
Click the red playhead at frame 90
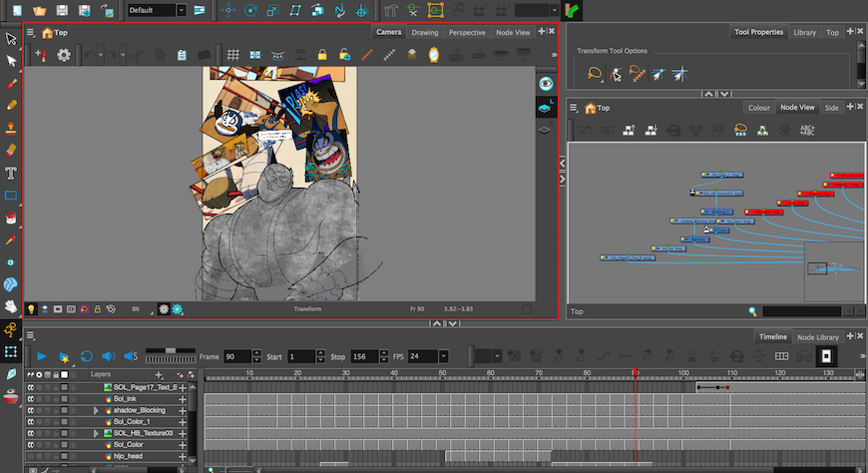(635, 371)
